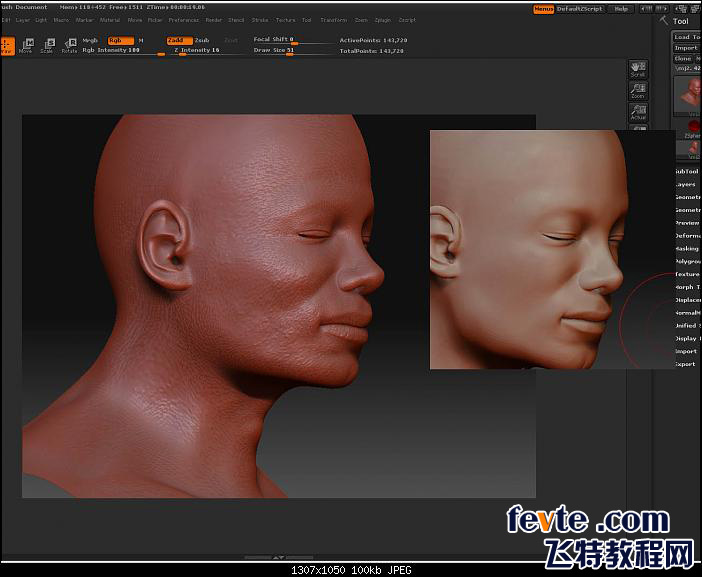Screen dimensions: 702x577
Task: Select the Rotate transform icon
Action: (69, 45)
